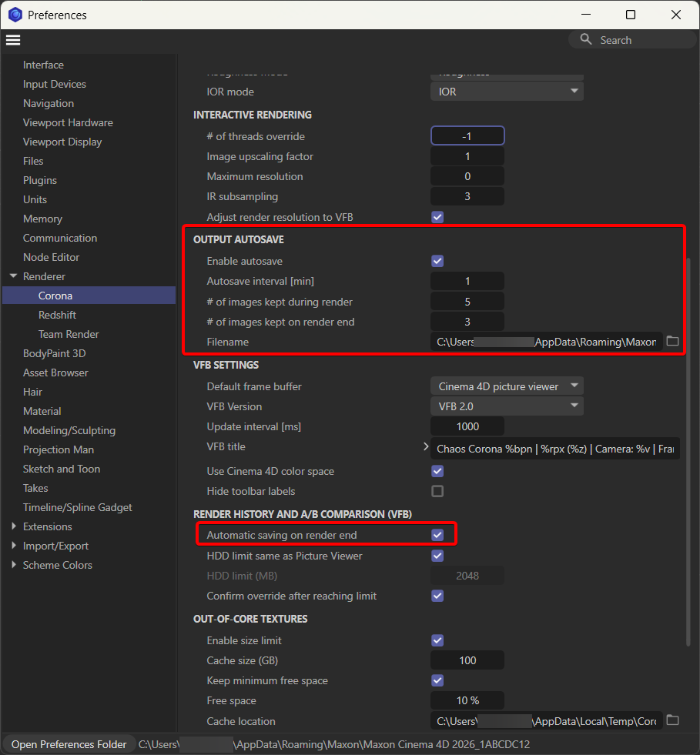Open the hamburger menu icon
The width and height of the screenshot is (700, 755).
[13, 40]
